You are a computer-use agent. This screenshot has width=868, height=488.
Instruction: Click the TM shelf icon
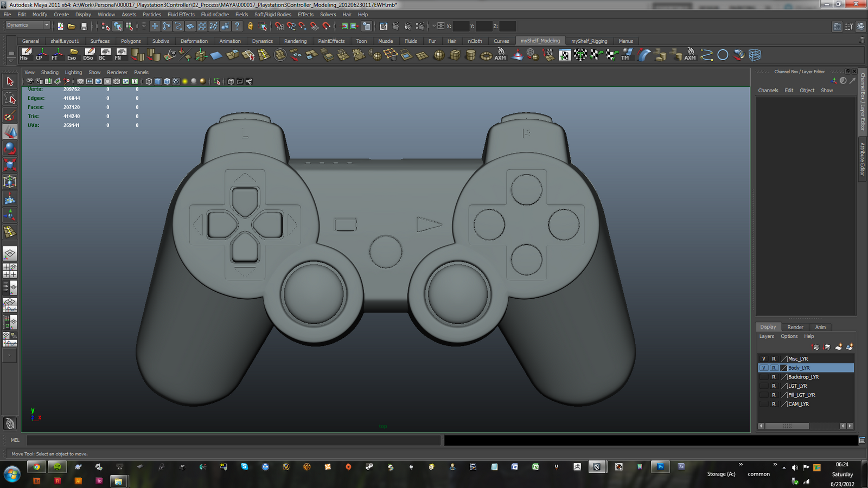pyautogui.click(x=627, y=55)
